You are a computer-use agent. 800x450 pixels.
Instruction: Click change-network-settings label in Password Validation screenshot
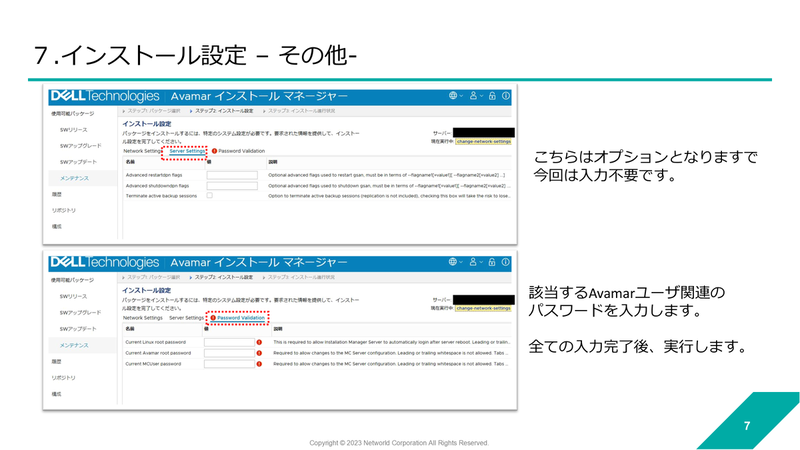483,308
